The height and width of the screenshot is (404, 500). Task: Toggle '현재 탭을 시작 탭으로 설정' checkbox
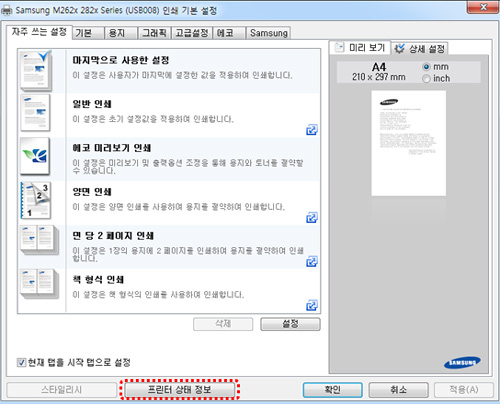(x=21, y=362)
